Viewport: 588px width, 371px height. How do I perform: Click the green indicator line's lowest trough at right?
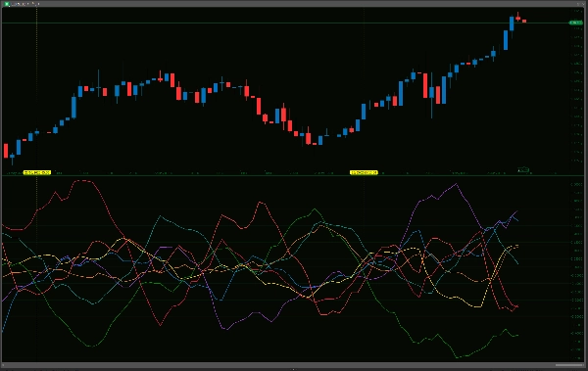pyautogui.click(x=458, y=357)
